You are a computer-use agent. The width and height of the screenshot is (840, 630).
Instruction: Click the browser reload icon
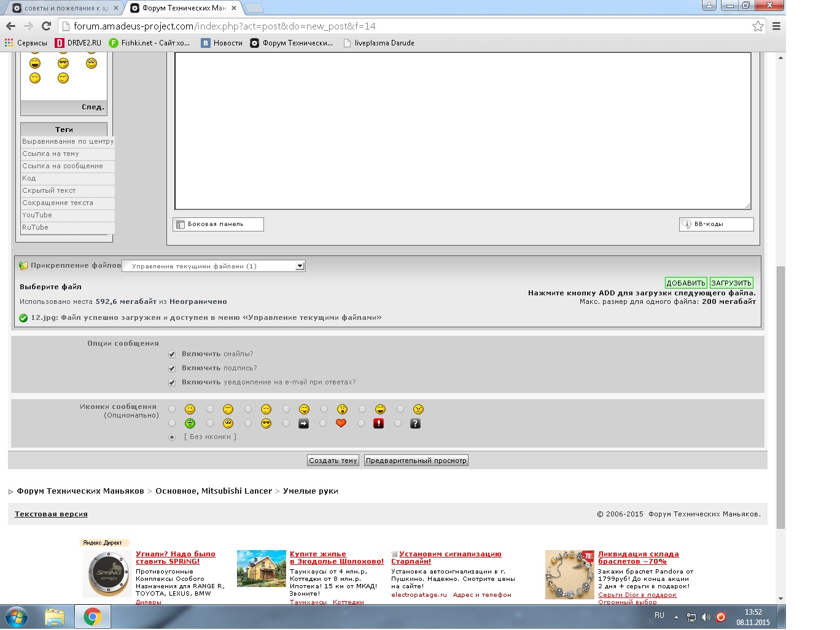pos(46,26)
